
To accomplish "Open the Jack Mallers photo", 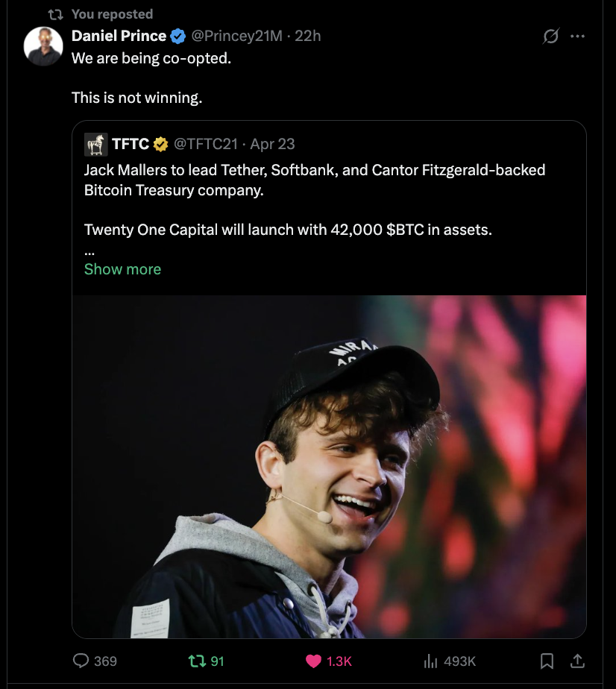I will pyautogui.click(x=329, y=466).
